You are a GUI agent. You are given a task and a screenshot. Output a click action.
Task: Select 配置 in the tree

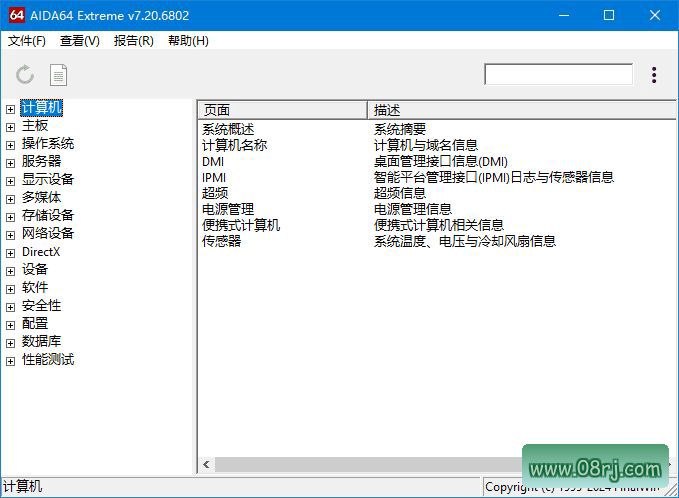[x=35, y=323]
